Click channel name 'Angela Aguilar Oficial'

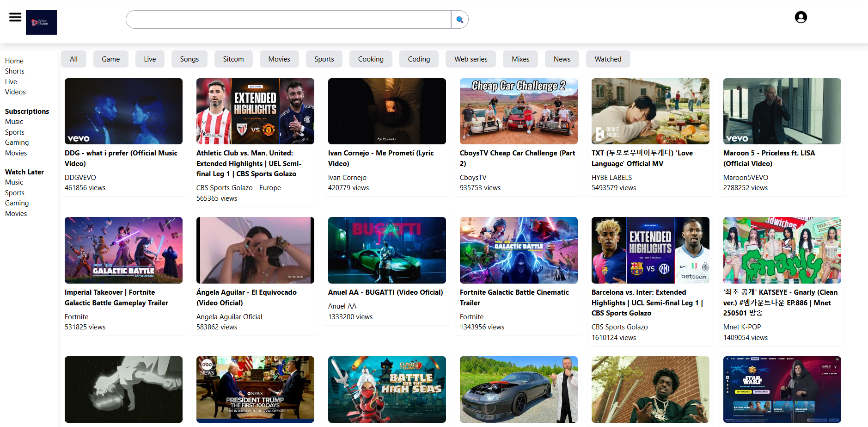[229, 317]
